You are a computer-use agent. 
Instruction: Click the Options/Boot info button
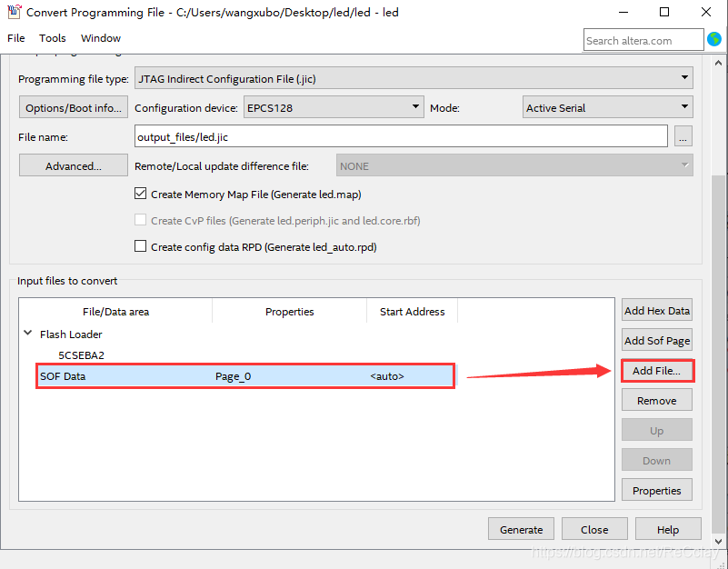coord(74,108)
